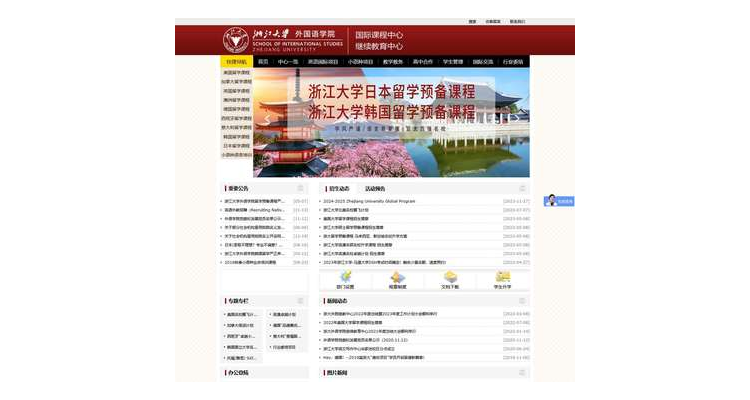
Task: Click the more icon in 图片新闻 header
Action: click(522, 372)
